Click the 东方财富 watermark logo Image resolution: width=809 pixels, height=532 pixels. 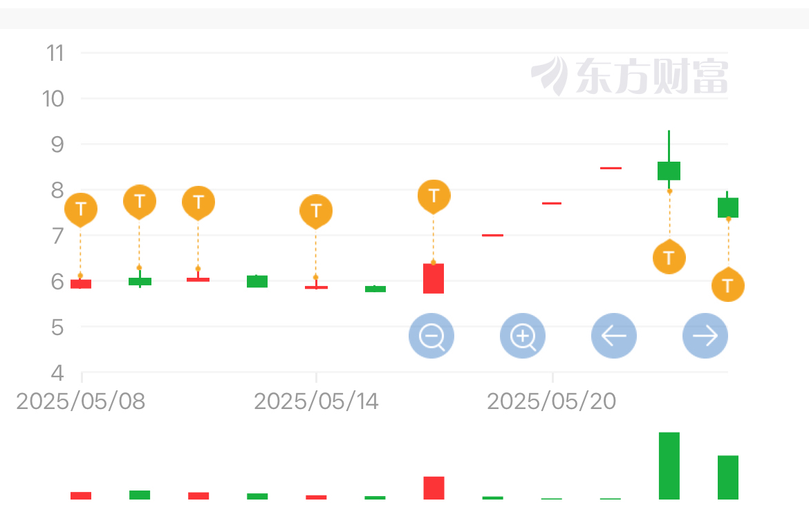(630, 76)
